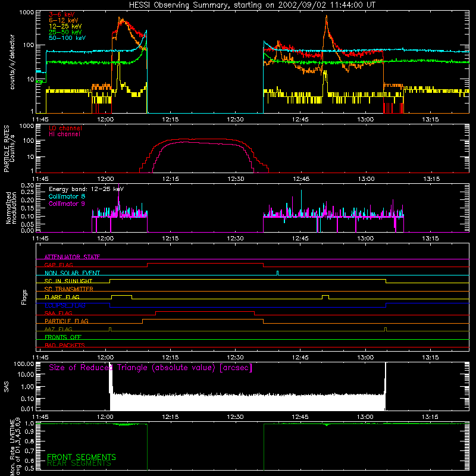This screenshot has height=476, width=476.
Task: Select the REAR SEGMENTS legend label
Action: pos(79,463)
